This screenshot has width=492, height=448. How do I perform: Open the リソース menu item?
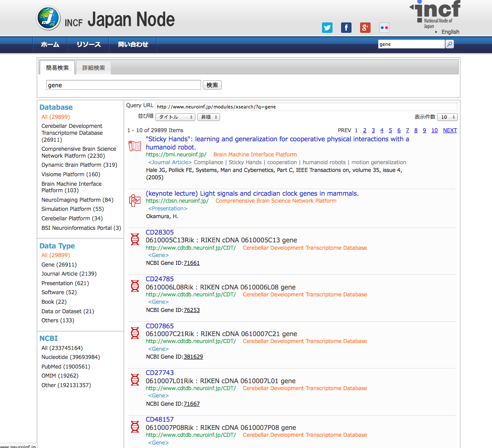(89, 44)
